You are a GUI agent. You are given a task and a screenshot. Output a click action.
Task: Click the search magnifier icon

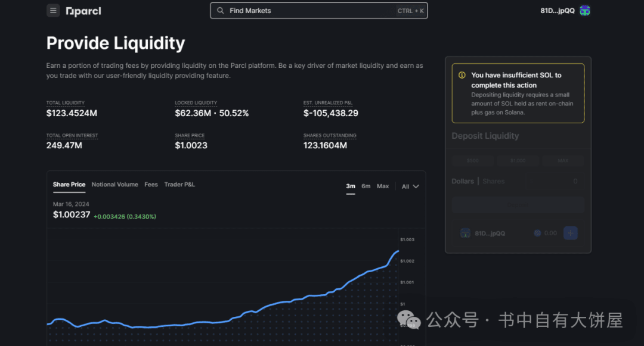(x=221, y=11)
